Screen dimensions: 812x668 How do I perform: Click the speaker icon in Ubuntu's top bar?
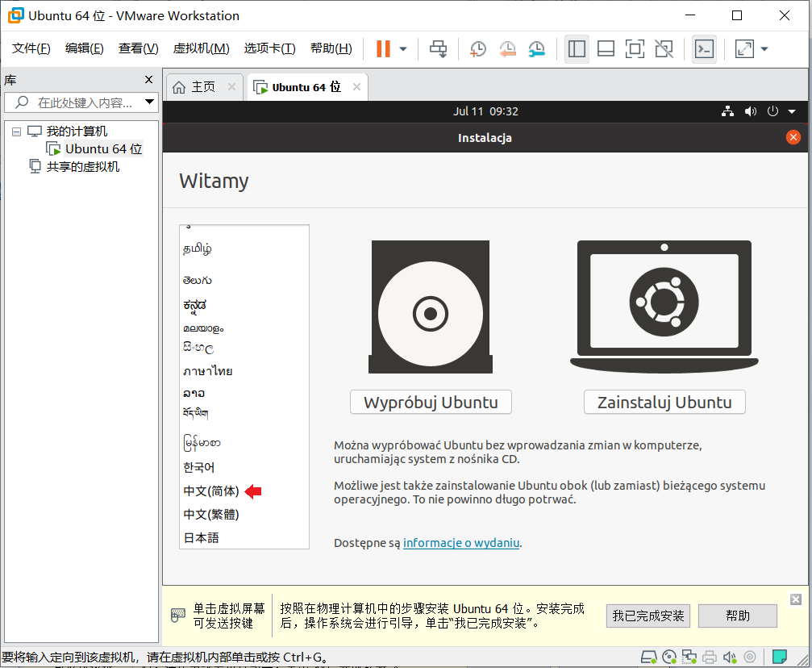coord(750,111)
